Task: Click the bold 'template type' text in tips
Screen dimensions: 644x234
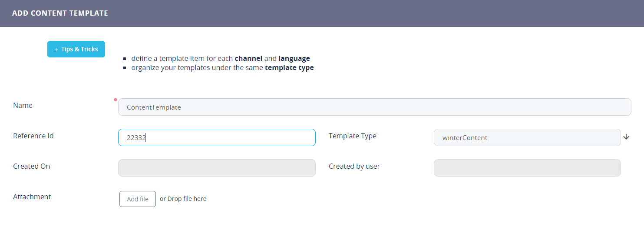Action: click(289, 67)
